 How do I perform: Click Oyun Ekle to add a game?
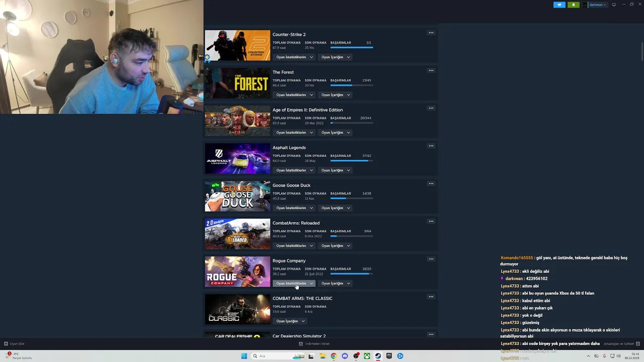(14, 344)
